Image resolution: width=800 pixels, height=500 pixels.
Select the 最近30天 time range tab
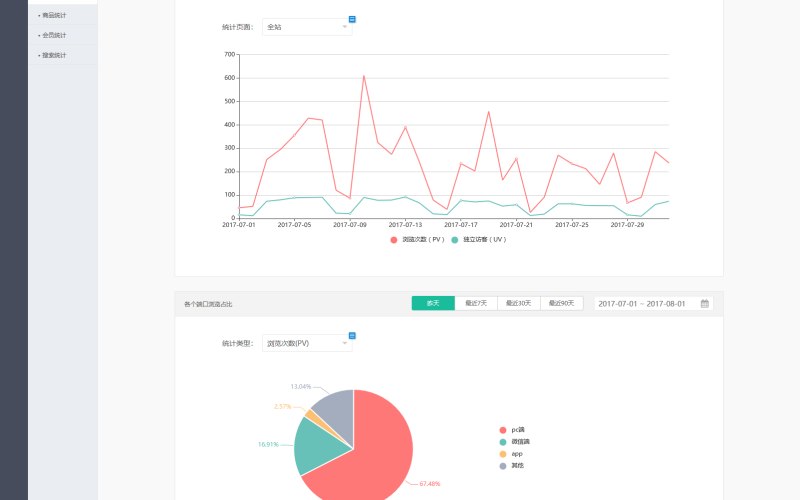(519, 303)
